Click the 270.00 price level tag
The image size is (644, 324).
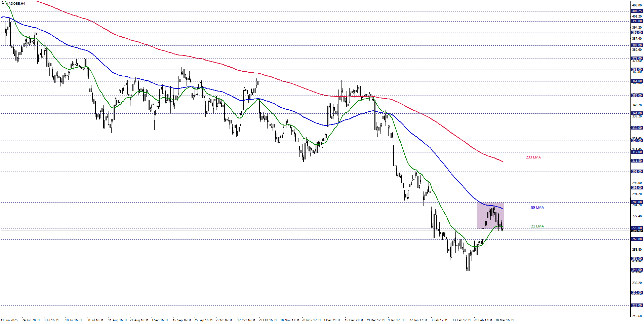tap(637, 228)
